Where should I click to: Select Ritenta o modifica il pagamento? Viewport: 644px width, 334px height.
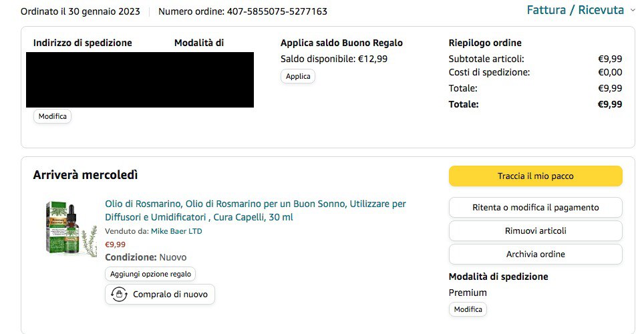pyautogui.click(x=535, y=207)
